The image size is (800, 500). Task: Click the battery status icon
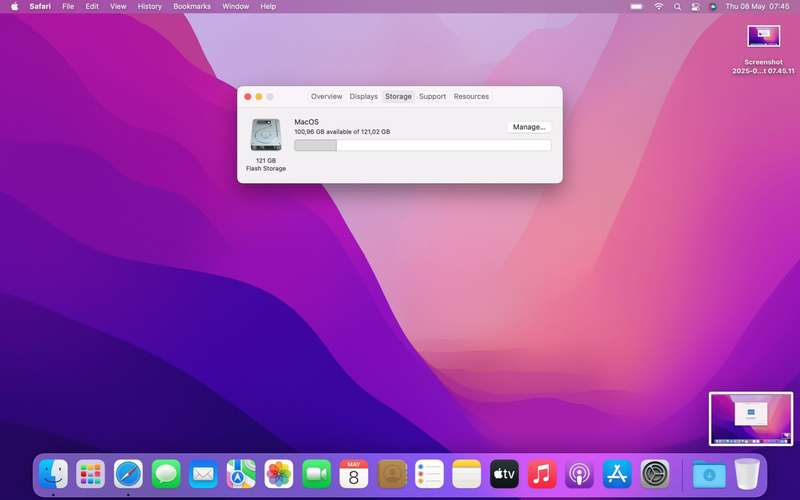636,7
